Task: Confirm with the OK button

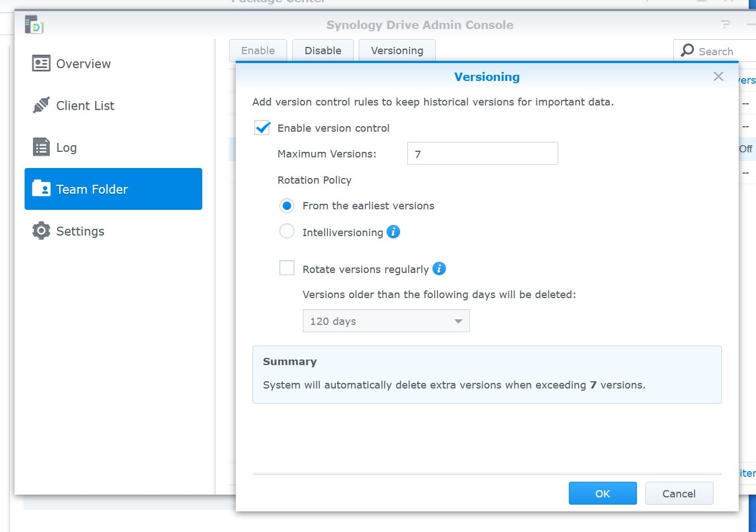Action: coord(603,493)
